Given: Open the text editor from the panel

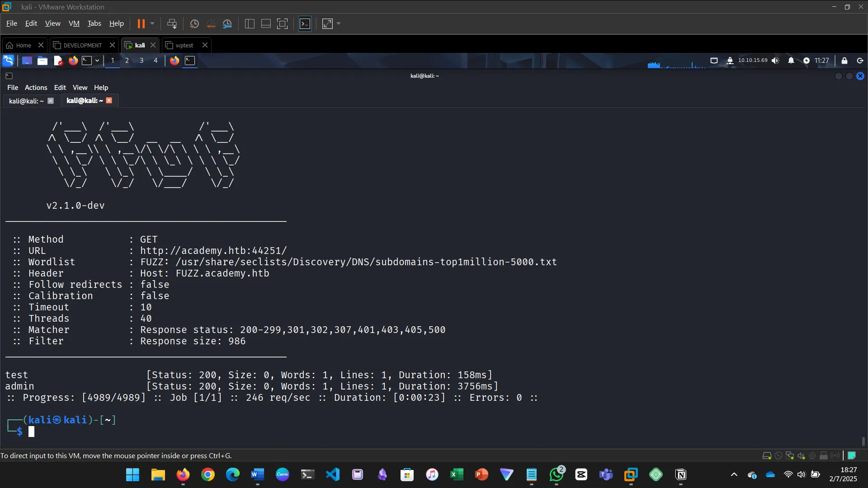Looking at the screenshot, I should [x=58, y=60].
